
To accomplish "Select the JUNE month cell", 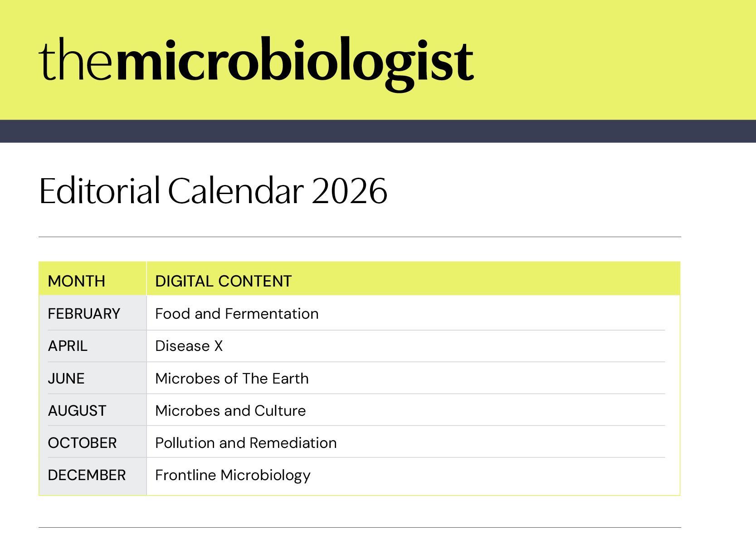I will pos(66,379).
